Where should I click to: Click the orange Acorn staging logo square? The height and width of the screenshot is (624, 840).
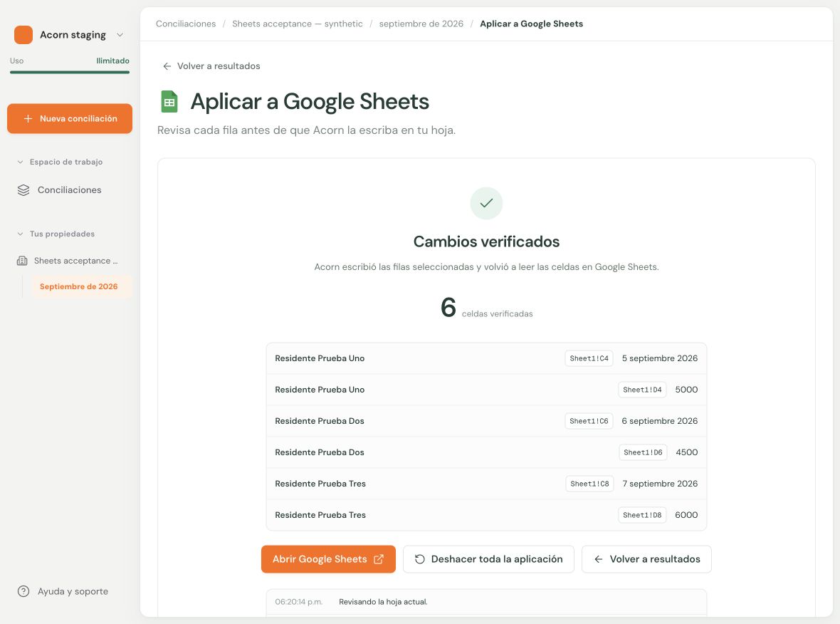pyautogui.click(x=23, y=35)
